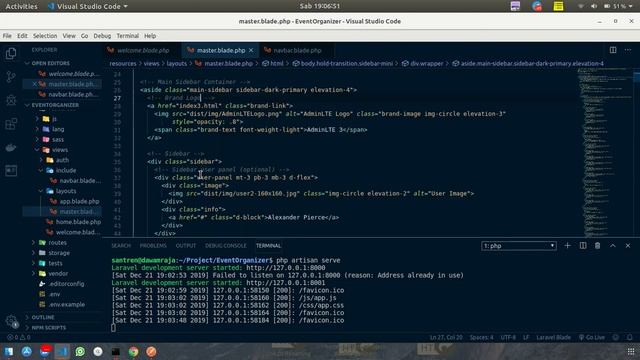This screenshot has height=360, width=640.
Task: Click the feedback smiley in status bar
Action: tap(616, 338)
